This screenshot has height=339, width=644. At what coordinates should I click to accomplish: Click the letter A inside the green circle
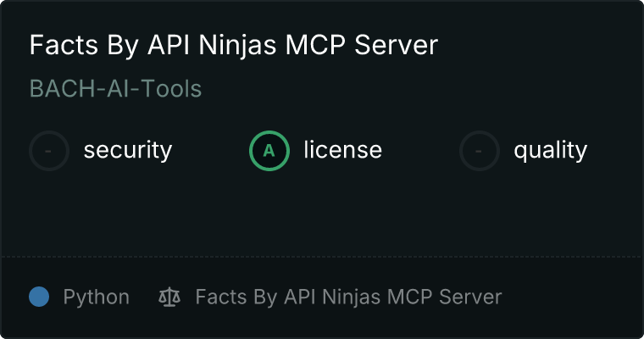269,151
